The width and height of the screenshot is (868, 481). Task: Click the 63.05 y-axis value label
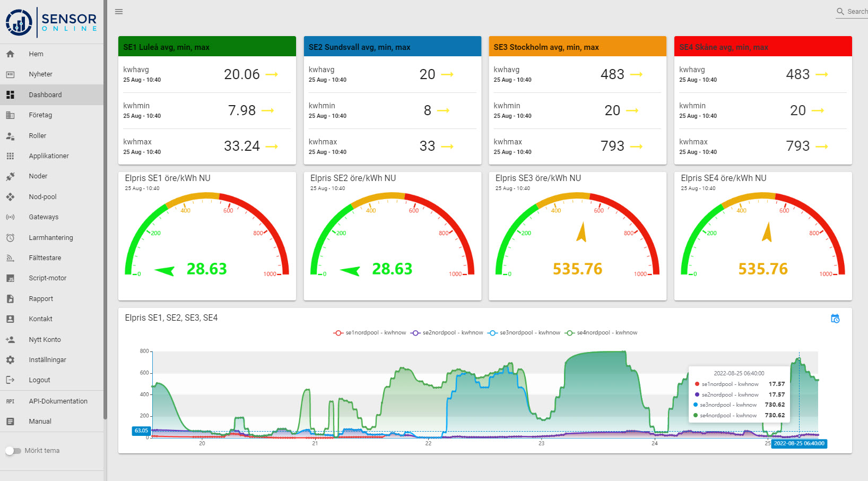point(141,431)
